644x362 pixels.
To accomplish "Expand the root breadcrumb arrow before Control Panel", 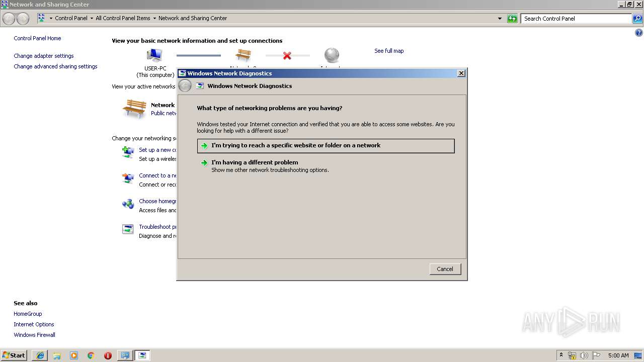I will pos(51,19).
